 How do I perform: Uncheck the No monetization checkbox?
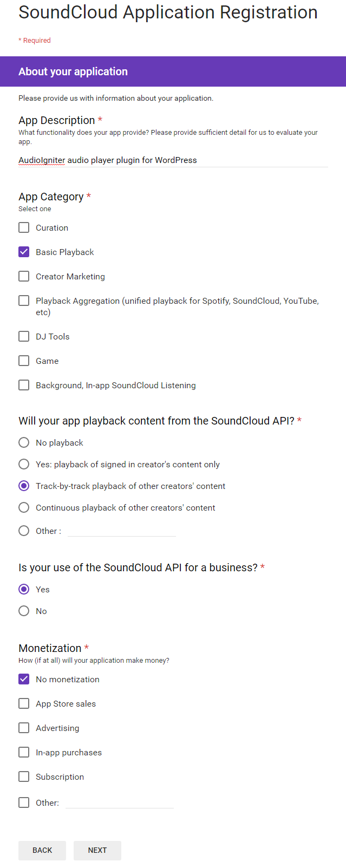(x=24, y=679)
